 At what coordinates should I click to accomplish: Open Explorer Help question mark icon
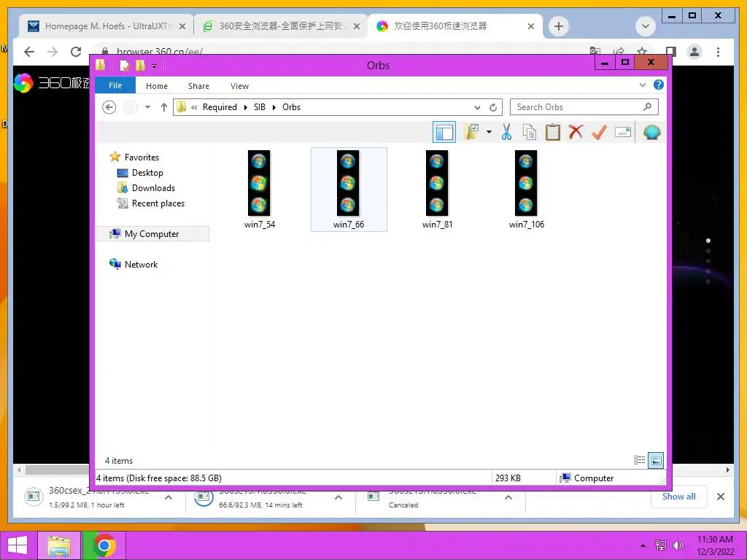pos(659,85)
